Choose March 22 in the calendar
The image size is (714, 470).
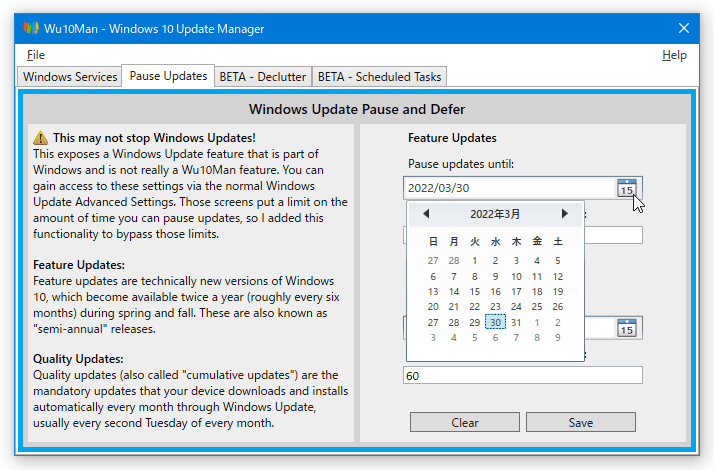pyautogui.click(x=474, y=307)
